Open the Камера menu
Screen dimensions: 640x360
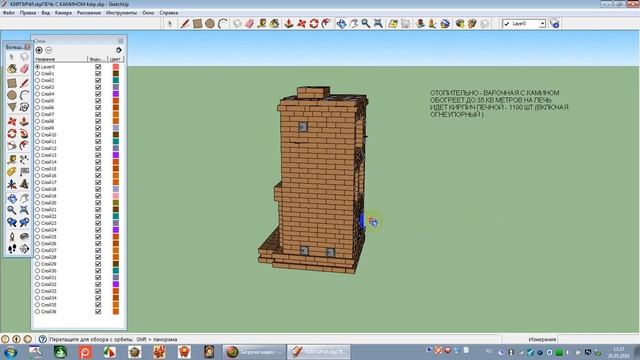(x=63, y=13)
